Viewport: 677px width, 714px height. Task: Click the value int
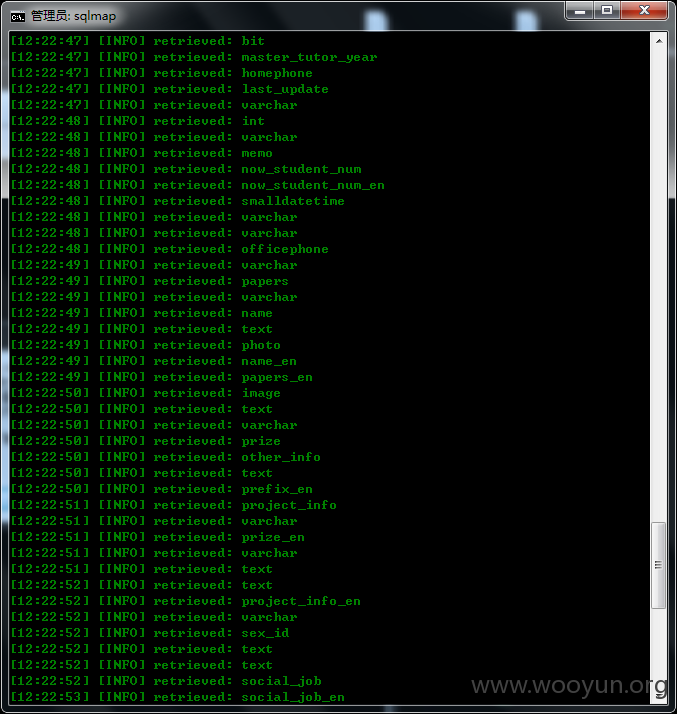tap(253, 121)
